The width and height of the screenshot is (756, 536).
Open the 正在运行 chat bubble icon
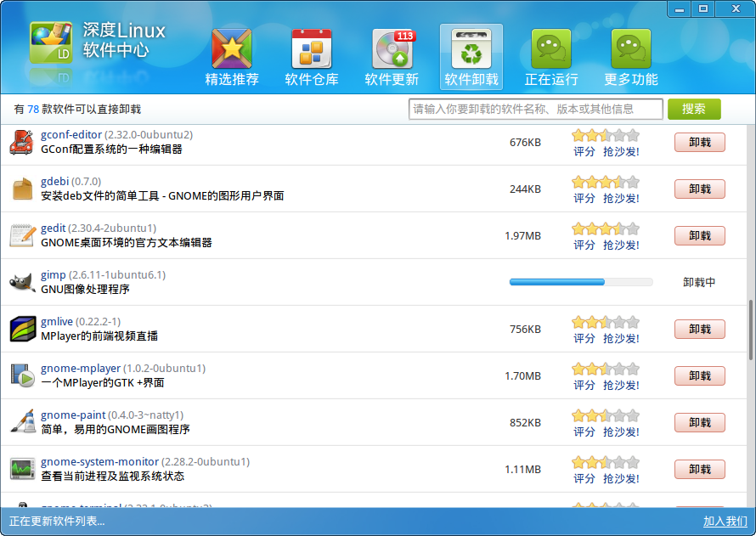(x=551, y=48)
